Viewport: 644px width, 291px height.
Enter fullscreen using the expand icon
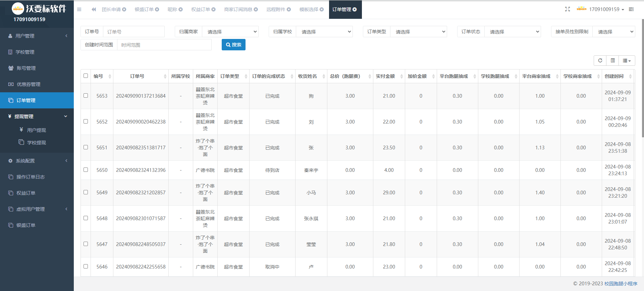[567, 9]
